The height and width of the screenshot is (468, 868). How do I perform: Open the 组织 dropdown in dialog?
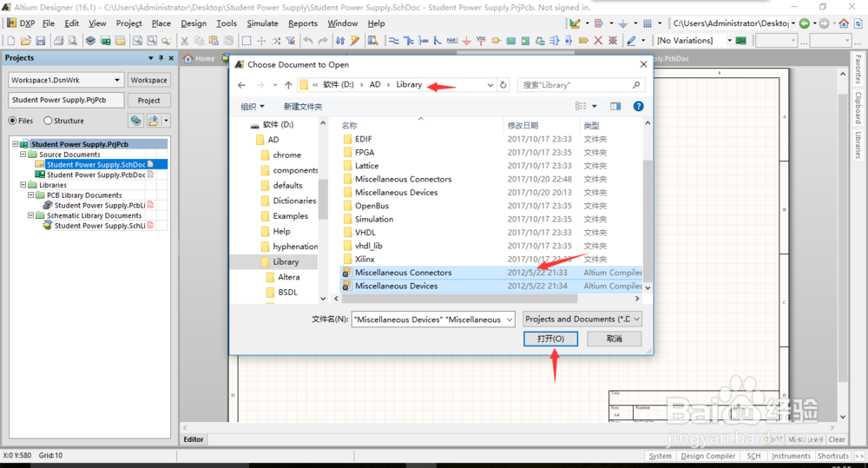tap(253, 106)
